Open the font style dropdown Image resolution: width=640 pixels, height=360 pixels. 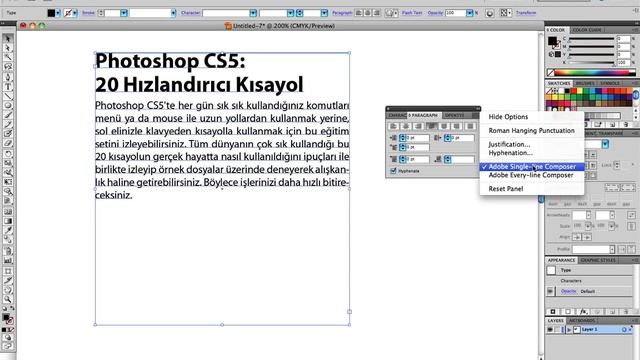[x=290, y=13]
